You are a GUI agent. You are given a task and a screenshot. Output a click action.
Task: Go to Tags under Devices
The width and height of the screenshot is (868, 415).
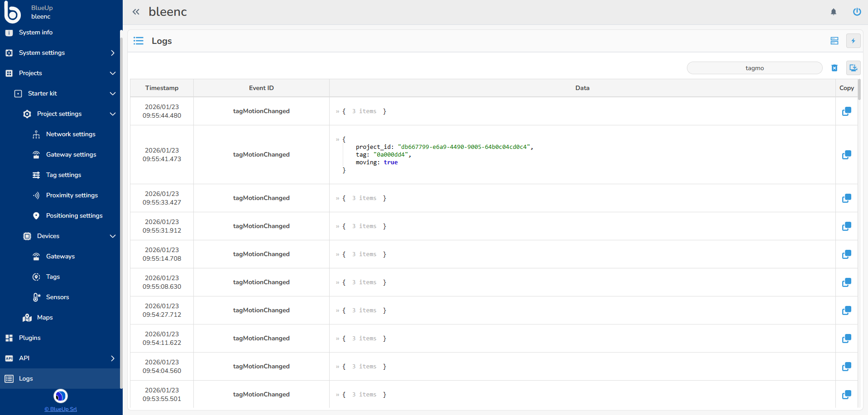pyautogui.click(x=53, y=277)
